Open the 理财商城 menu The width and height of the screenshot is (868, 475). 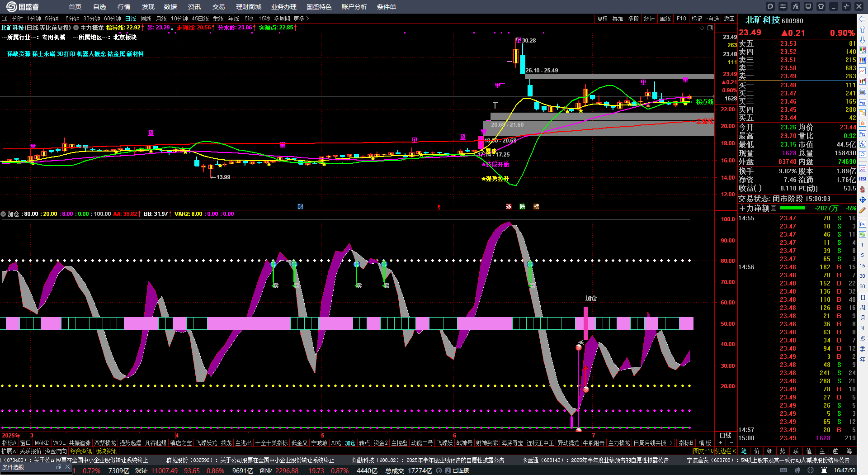point(249,7)
